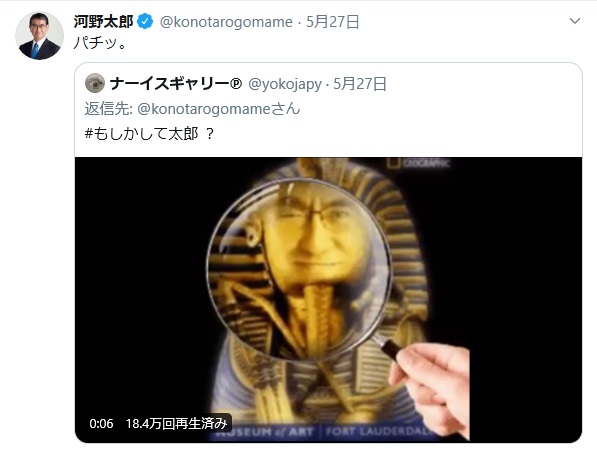The height and width of the screenshot is (452, 597).
Task: Click the パチッ。 tweet text
Action: pyautogui.click(x=100, y=43)
